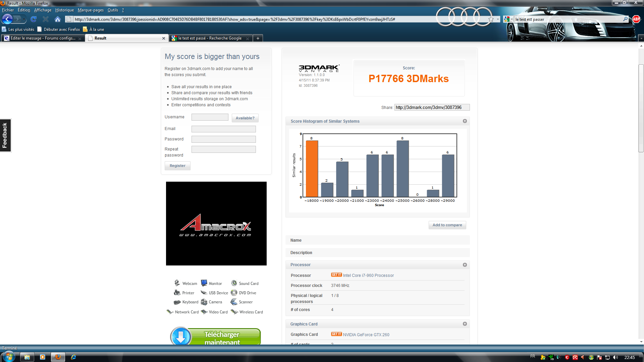Switch to the Google search results tab
Image resolution: width=644 pixels, height=362 pixels.
[210, 38]
